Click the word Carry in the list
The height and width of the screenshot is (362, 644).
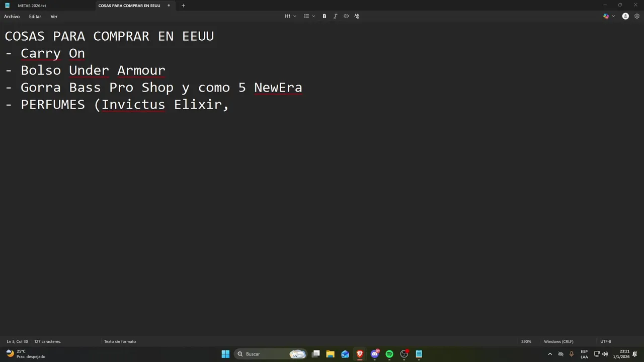pos(41,53)
